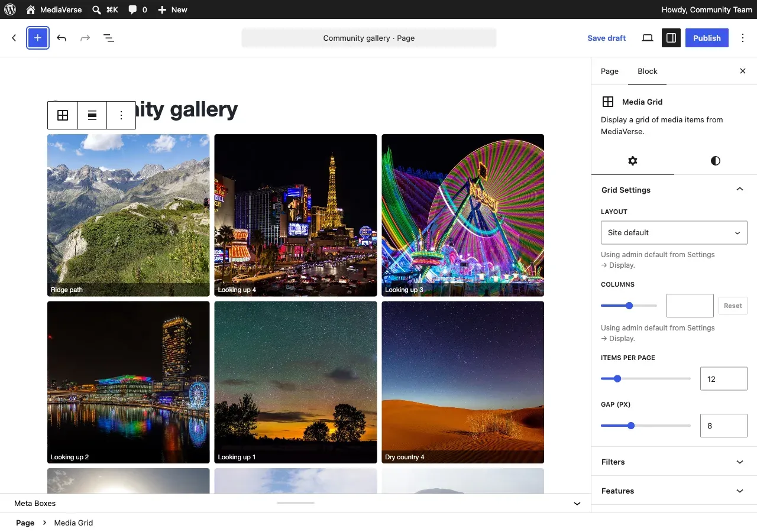The height and width of the screenshot is (532, 757).
Task: Publish the page
Action: (x=707, y=38)
